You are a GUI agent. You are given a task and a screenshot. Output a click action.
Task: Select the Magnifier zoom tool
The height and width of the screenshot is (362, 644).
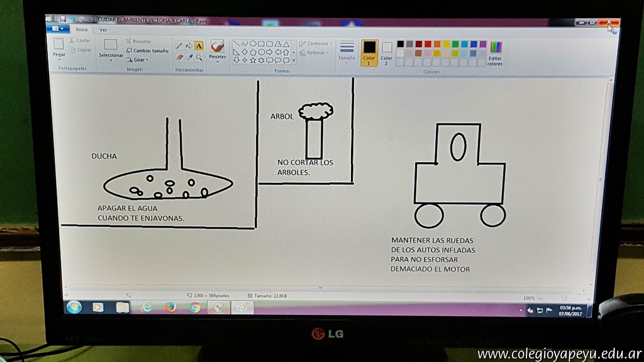199,57
